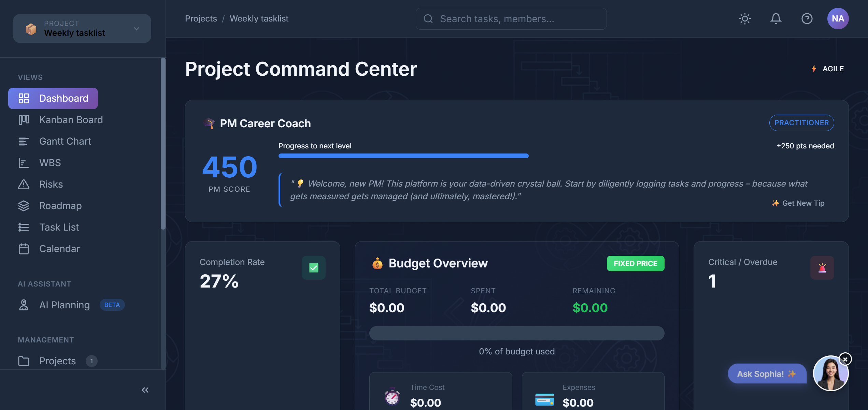Select Gantt Chart in the sidebar
This screenshot has width=868, height=410.
click(65, 141)
